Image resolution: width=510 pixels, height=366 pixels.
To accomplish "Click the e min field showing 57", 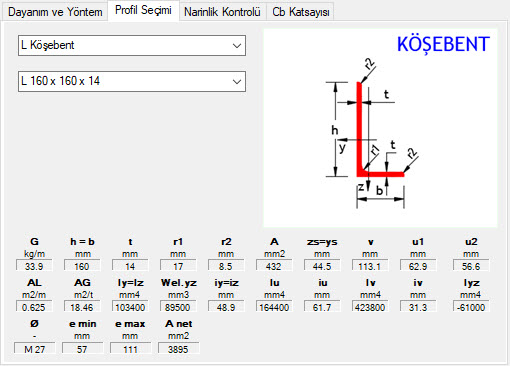I will (82, 349).
